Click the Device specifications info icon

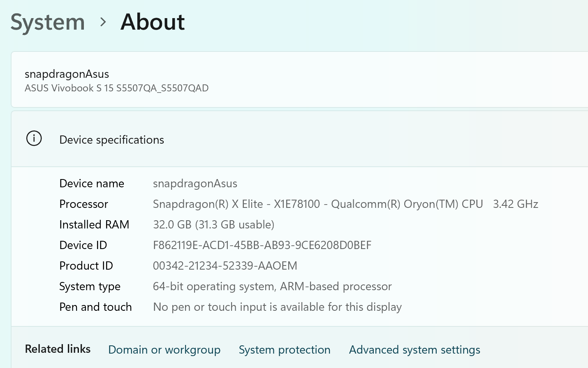point(34,138)
